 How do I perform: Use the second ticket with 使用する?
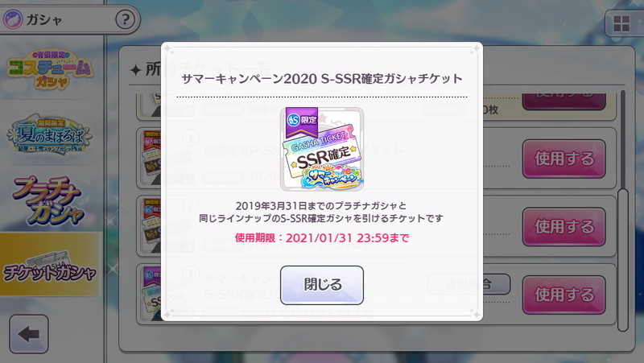pos(564,159)
